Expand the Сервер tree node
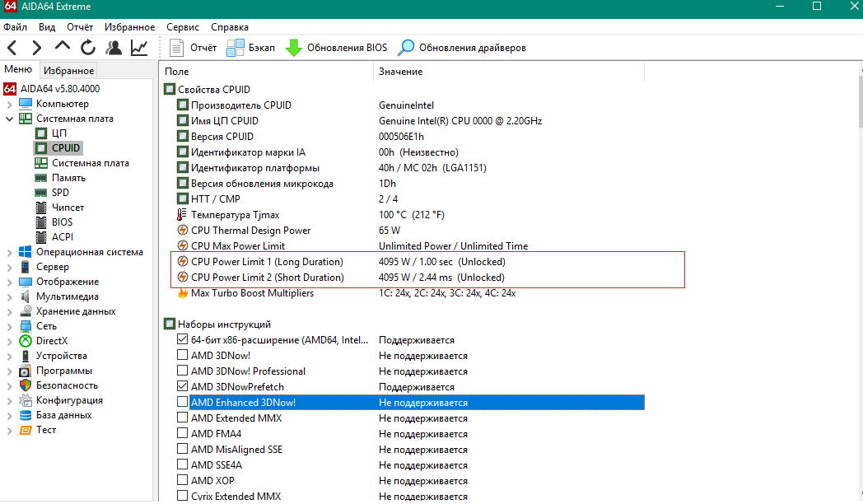 (x=9, y=268)
